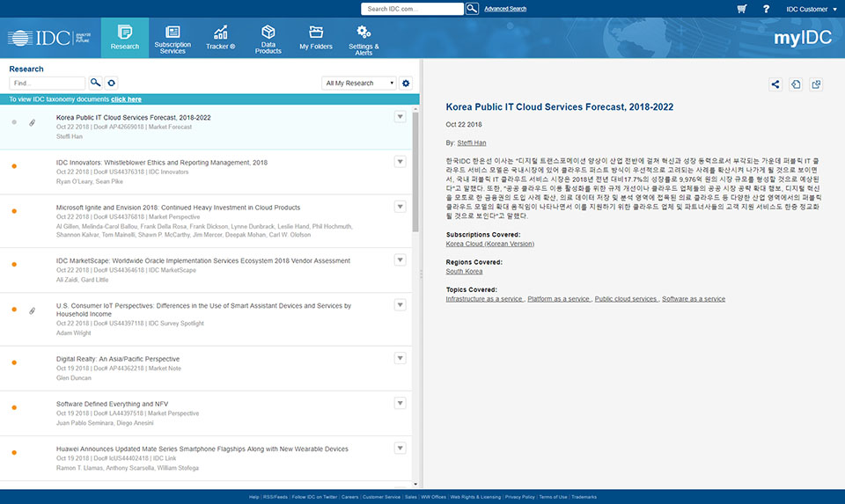Open IDC MarketScape Oracle Implementation document title
845x504 pixels.
tap(203, 260)
